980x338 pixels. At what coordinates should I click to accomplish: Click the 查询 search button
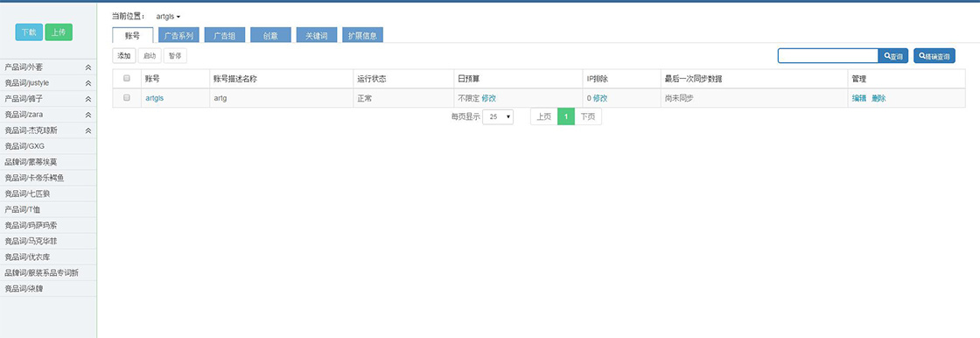pos(893,56)
